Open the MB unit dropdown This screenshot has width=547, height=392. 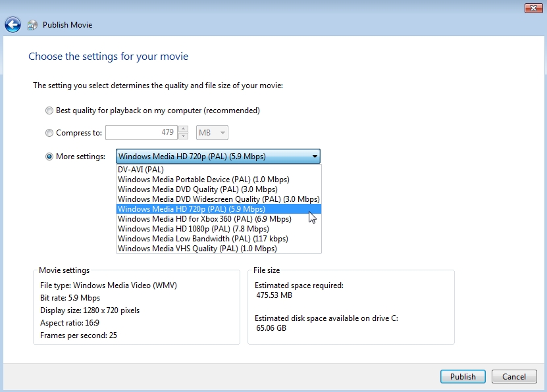point(212,133)
